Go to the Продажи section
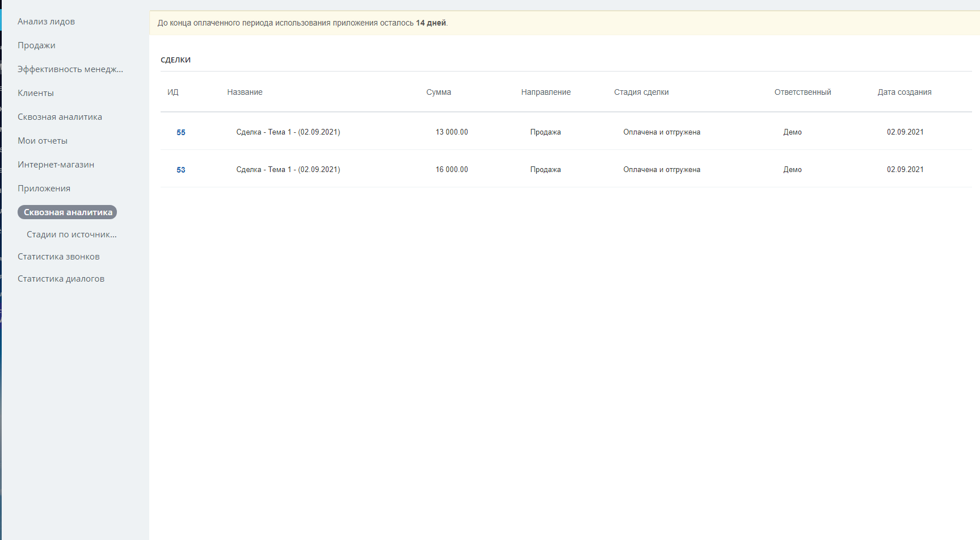The width and height of the screenshot is (980, 540). click(x=36, y=45)
